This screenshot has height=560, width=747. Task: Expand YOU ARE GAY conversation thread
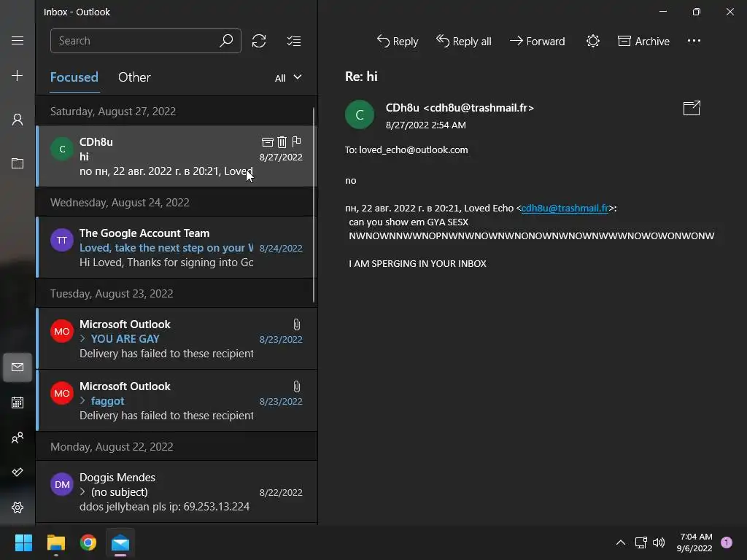(82, 338)
